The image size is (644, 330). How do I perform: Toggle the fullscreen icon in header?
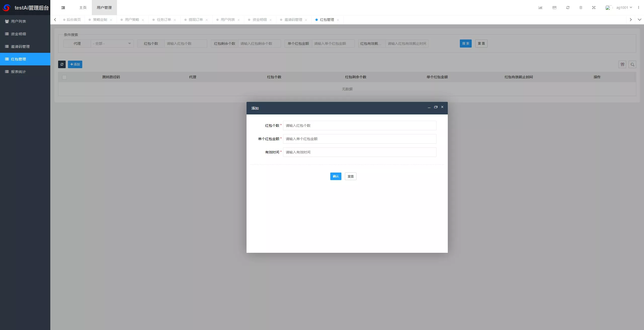pos(594,8)
